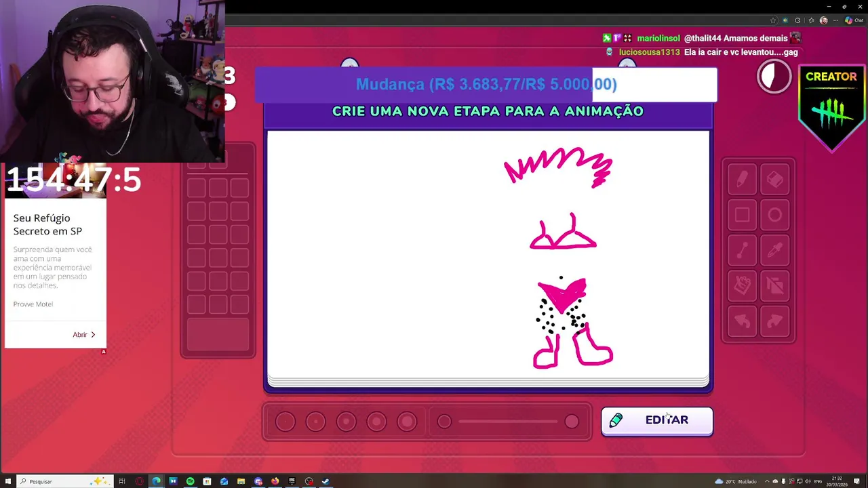Open File Explorer from taskbar

tap(241, 481)
